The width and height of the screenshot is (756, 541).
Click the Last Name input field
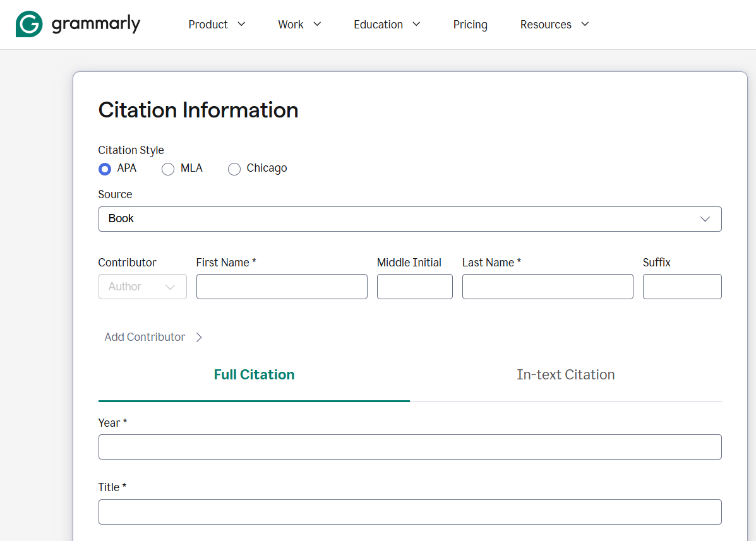pos(547,287)
